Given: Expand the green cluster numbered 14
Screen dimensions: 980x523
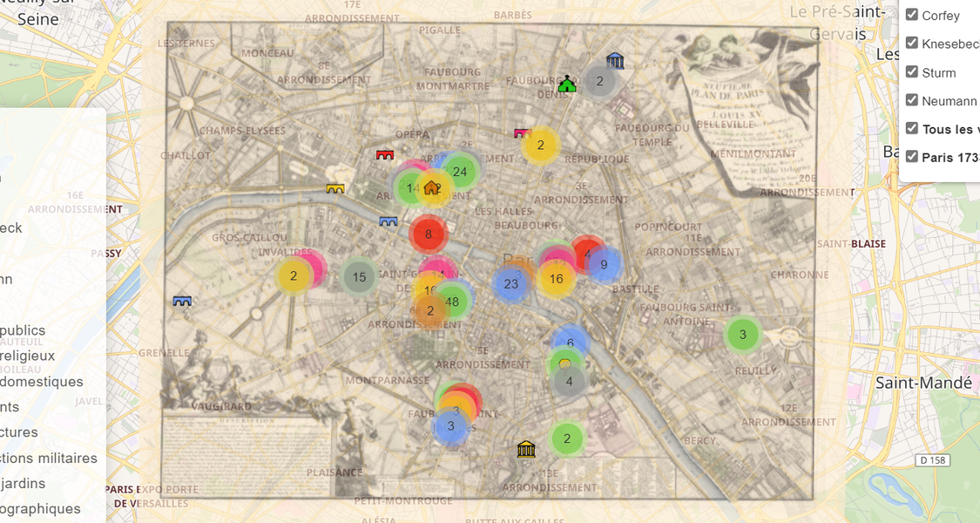Looking at the screenshot, I should (410, 188).
